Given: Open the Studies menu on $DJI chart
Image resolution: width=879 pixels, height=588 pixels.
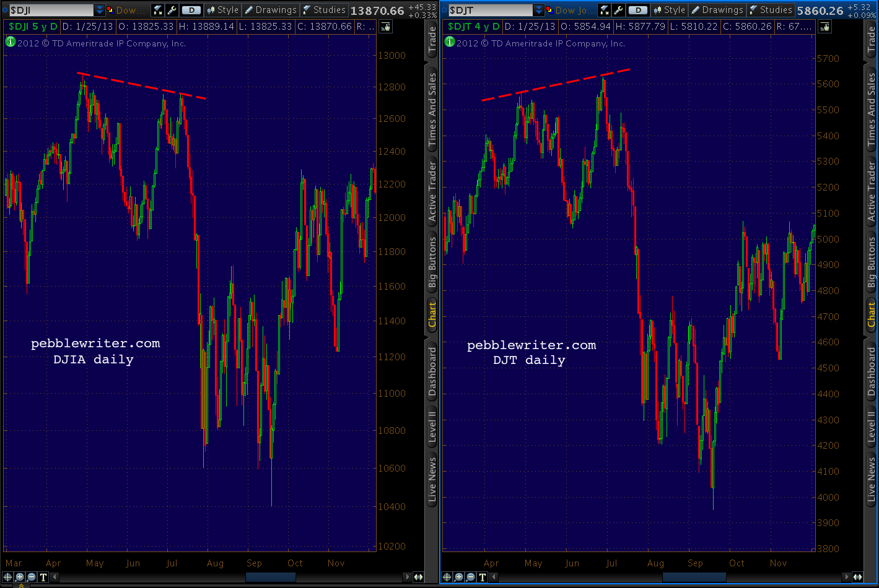Looking at the screenshot, I should tap(324, 10).
